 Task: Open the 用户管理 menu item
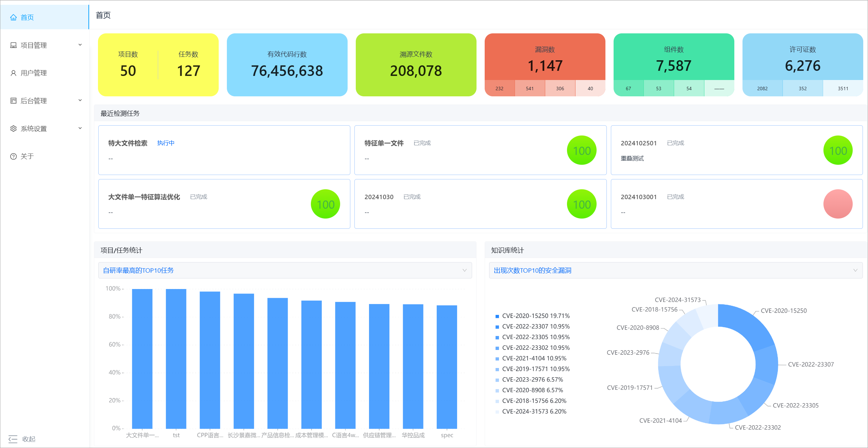click(x=34, y=73)
